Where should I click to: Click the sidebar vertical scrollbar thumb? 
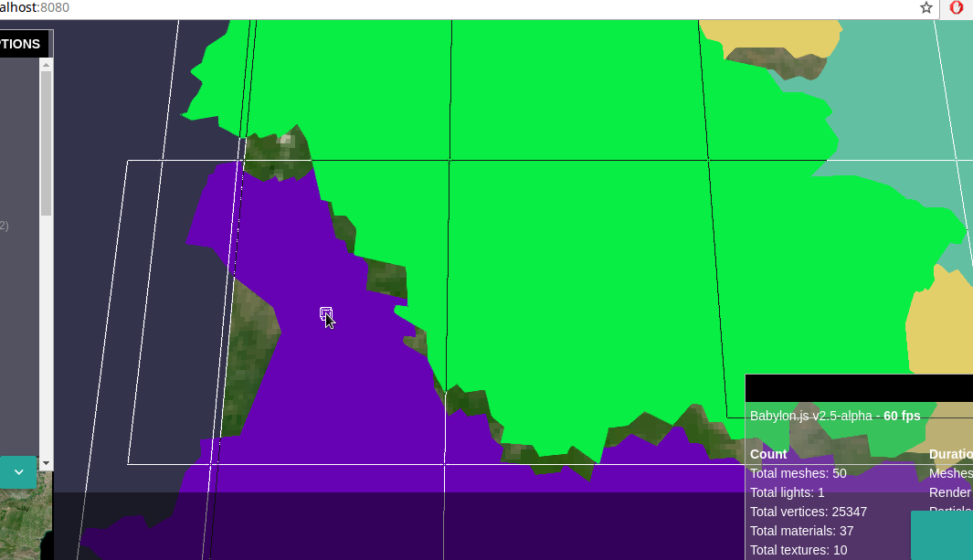47,146
